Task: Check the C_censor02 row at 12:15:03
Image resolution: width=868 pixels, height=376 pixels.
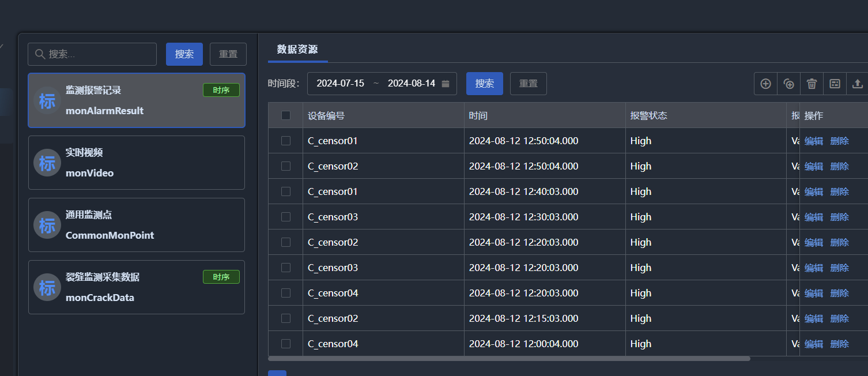Action: point(286,318)
